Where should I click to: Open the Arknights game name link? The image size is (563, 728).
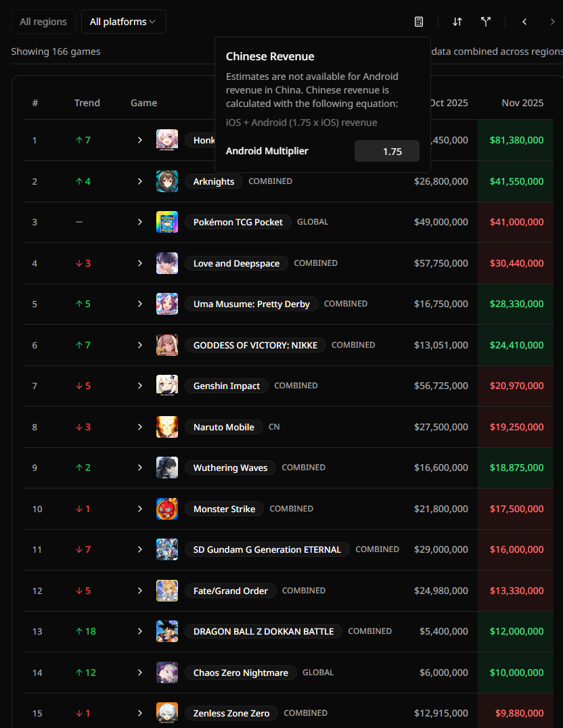(x=214, y=181)
